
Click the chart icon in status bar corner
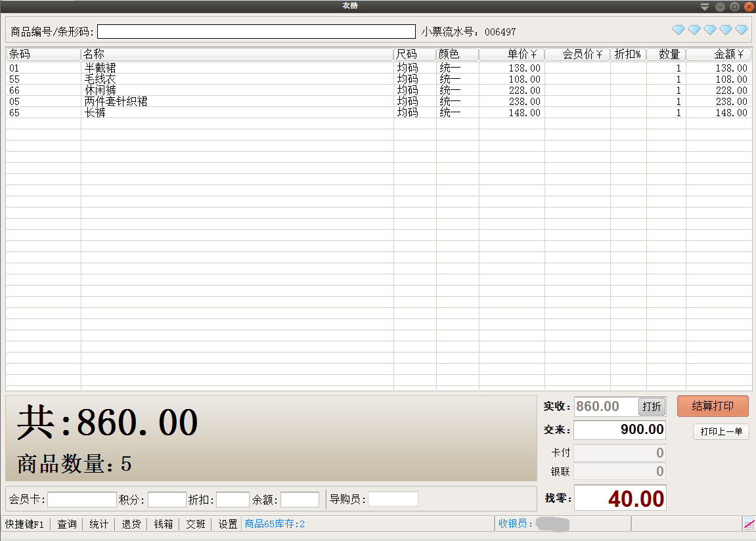coord(749,524)
